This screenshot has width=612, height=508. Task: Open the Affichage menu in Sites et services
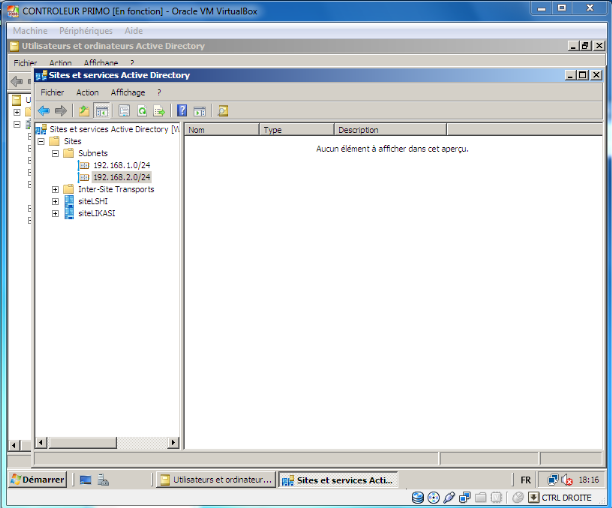pos(128,92)
